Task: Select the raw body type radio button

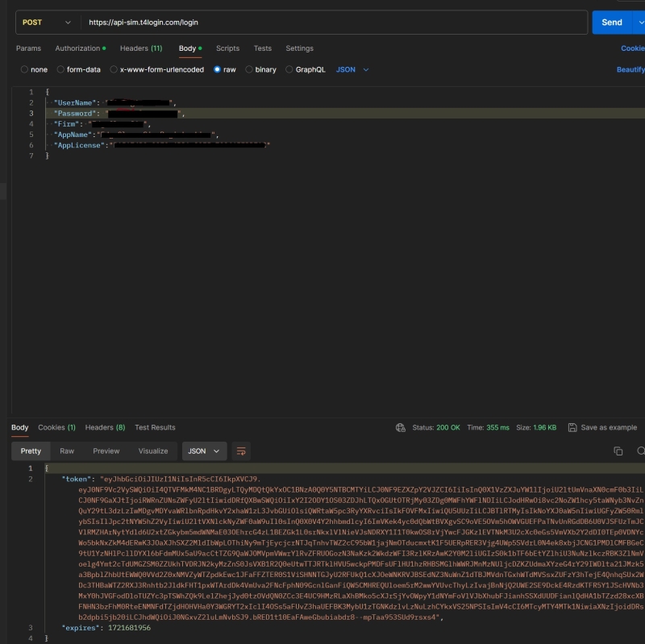Action: (x=218, y=70)
